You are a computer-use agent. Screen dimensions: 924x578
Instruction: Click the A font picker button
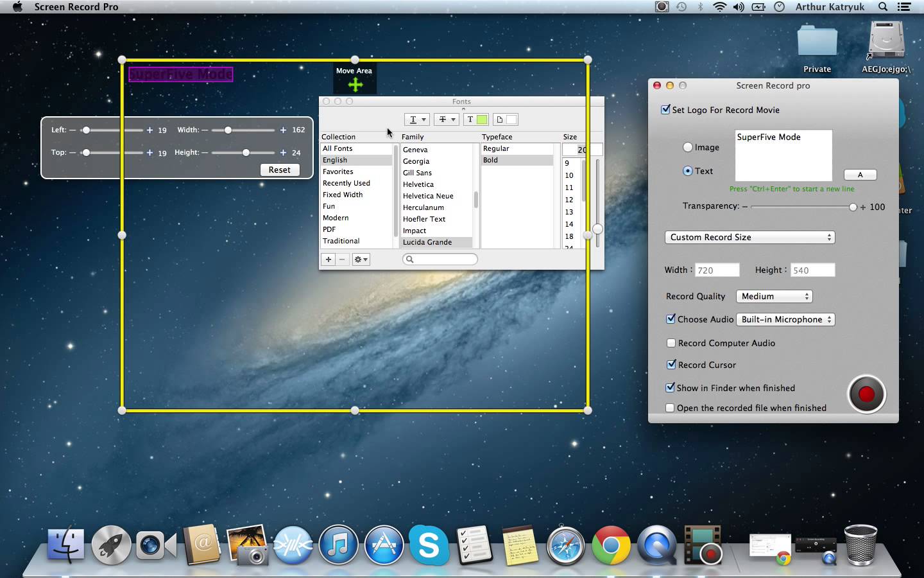tap(860, 174)
